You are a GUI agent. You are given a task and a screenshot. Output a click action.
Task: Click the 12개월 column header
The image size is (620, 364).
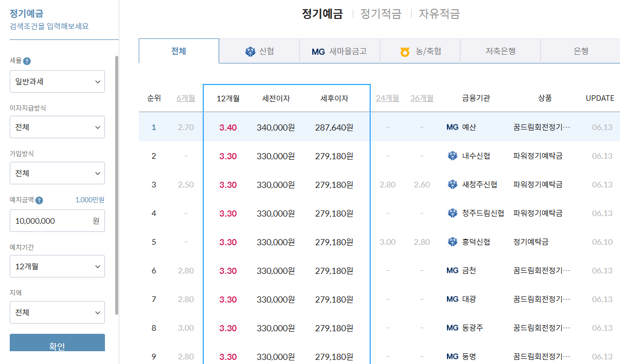228,98
